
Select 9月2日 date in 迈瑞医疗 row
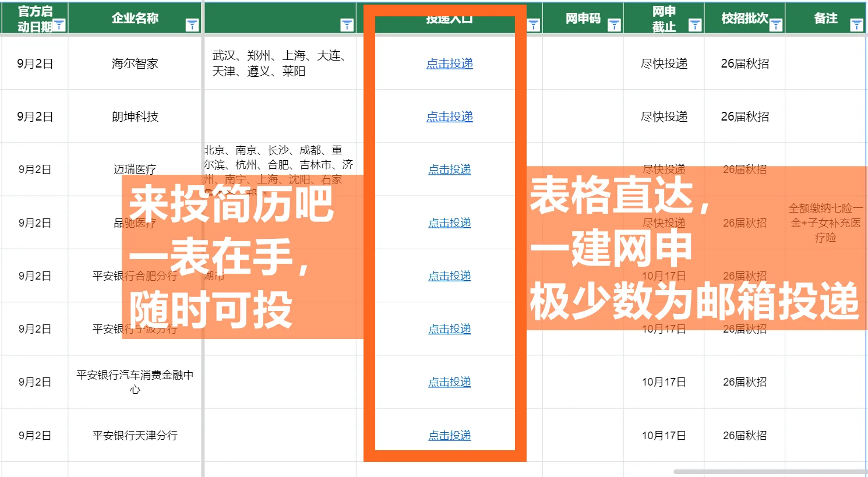click(x=35, y=169)
